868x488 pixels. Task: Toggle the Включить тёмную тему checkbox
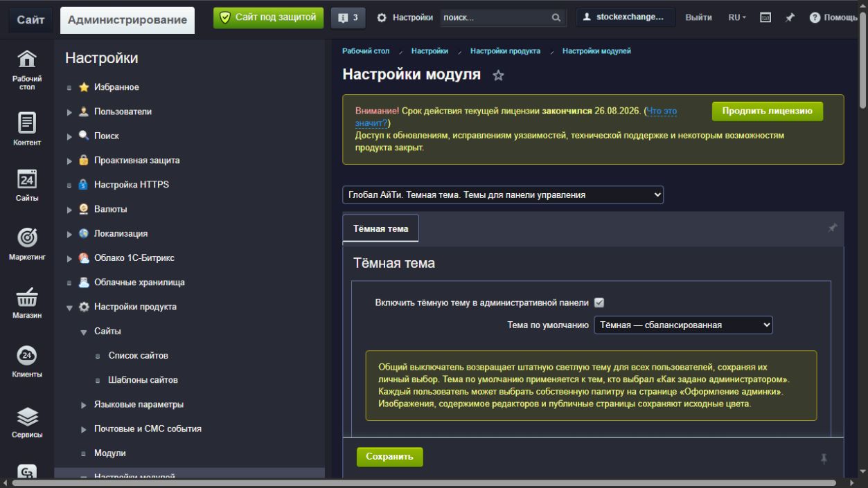point(600,302)
